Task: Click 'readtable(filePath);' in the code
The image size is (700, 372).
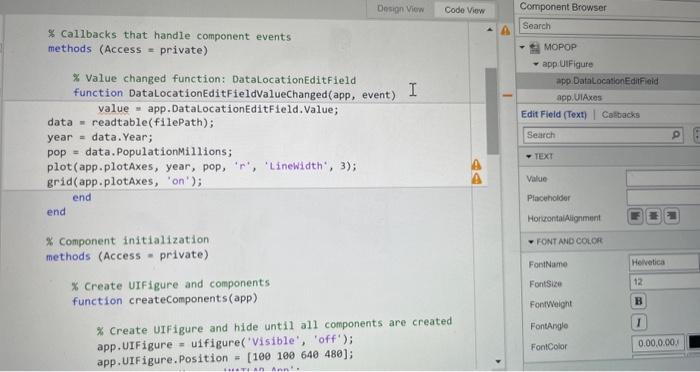Action: click(153, 123)
